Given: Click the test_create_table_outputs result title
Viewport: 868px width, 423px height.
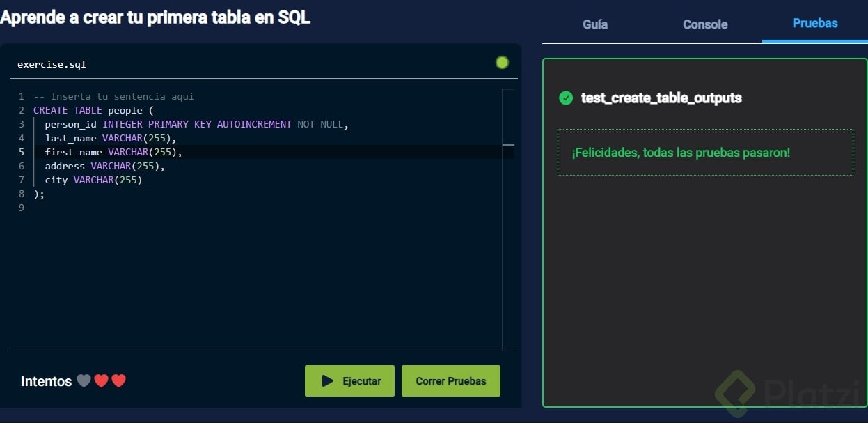Looking at the screenshot, I should click(661, 98).
